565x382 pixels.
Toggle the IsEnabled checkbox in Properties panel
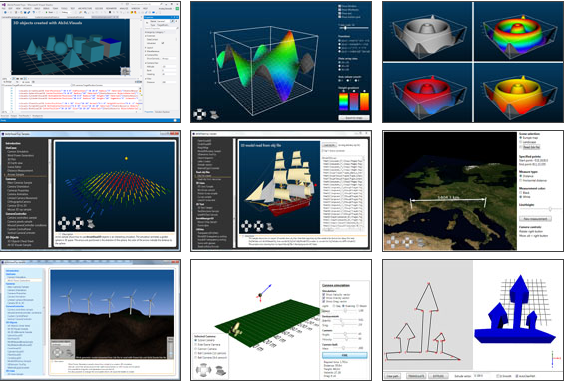[x=163, y=43]
